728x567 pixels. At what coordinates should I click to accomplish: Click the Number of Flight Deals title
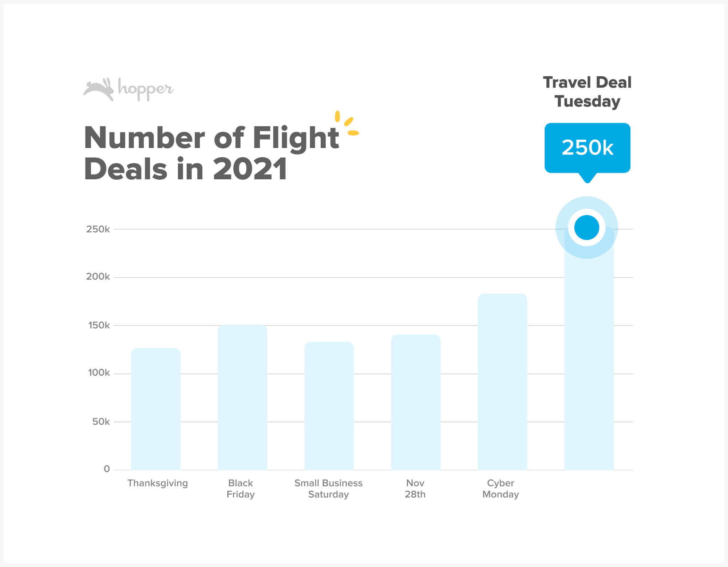pyautogui.click(x=212, y=153)
